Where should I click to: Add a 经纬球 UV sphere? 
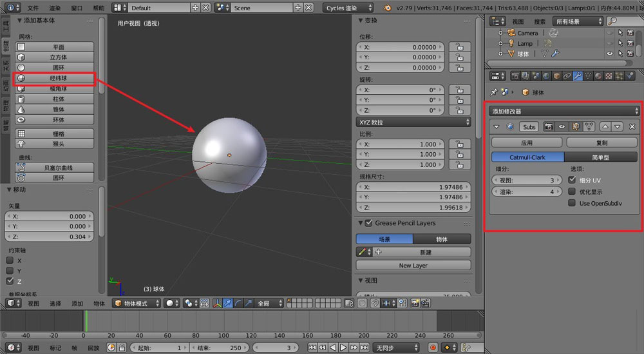[x=55, y=78]
